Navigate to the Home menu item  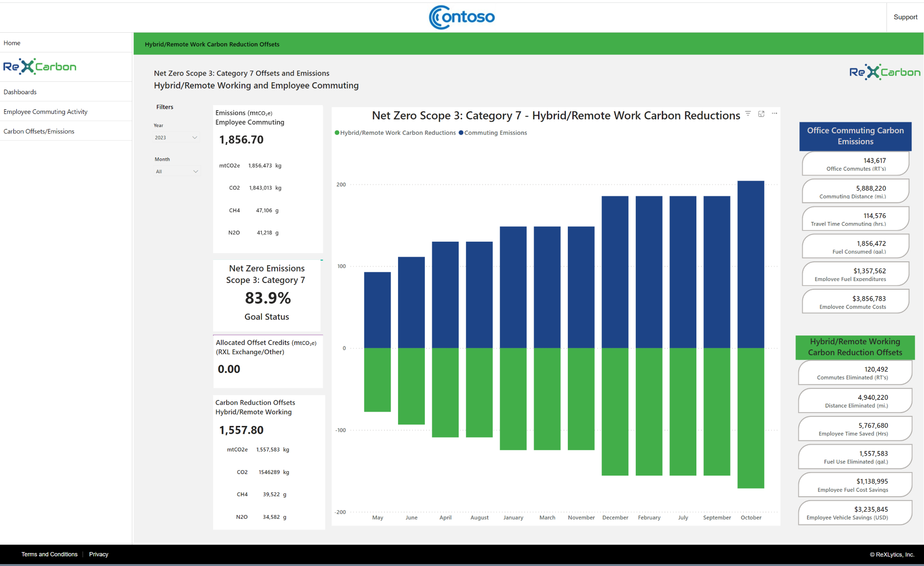point(12,43)
